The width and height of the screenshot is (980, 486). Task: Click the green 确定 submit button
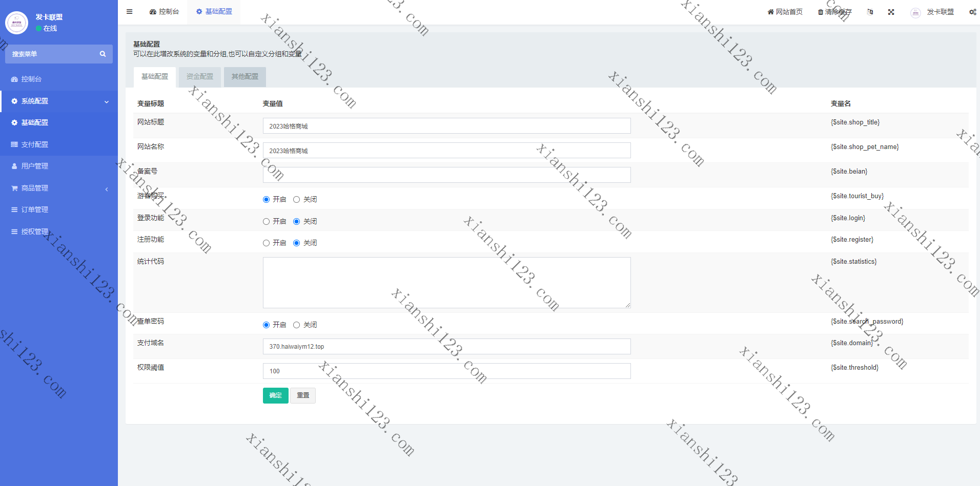[x=276, y=395]
